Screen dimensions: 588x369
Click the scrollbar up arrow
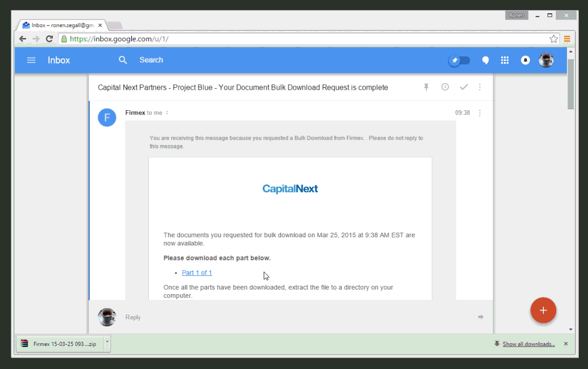(571, 51)
